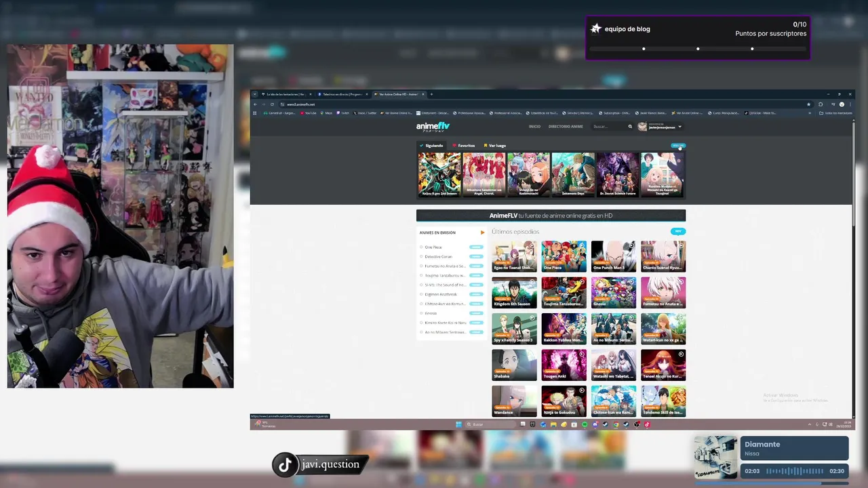Show hidden system tray icons chevron
Viewport: 868px width, 488px height.
point(809,424)
